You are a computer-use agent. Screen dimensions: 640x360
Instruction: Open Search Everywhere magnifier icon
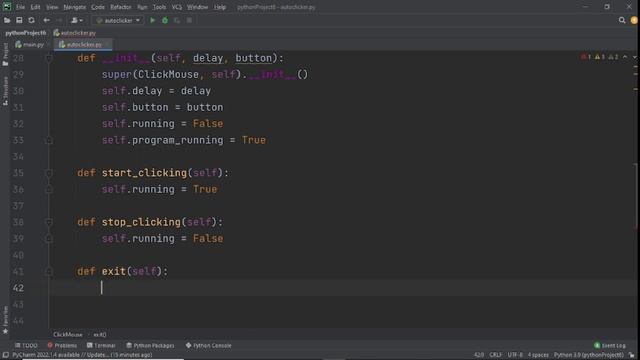(x=622, y=20)
